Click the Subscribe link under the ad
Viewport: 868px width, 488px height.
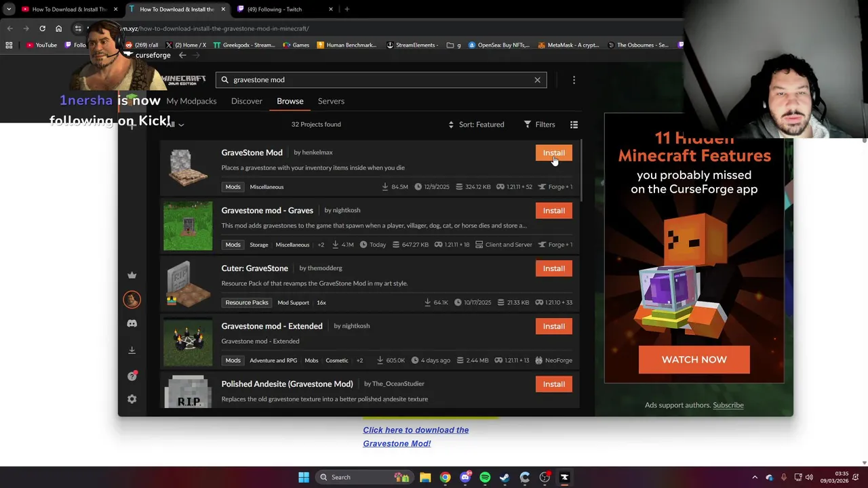(728, 405)
